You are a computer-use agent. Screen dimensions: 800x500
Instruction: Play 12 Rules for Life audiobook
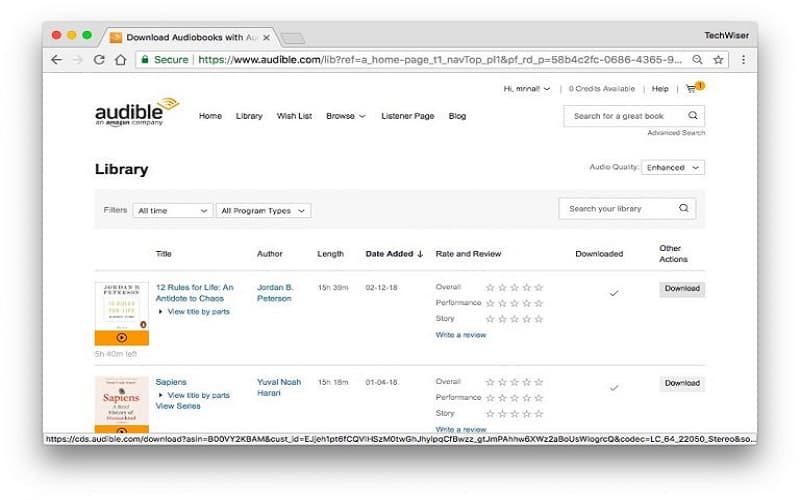tap(122, 337)
